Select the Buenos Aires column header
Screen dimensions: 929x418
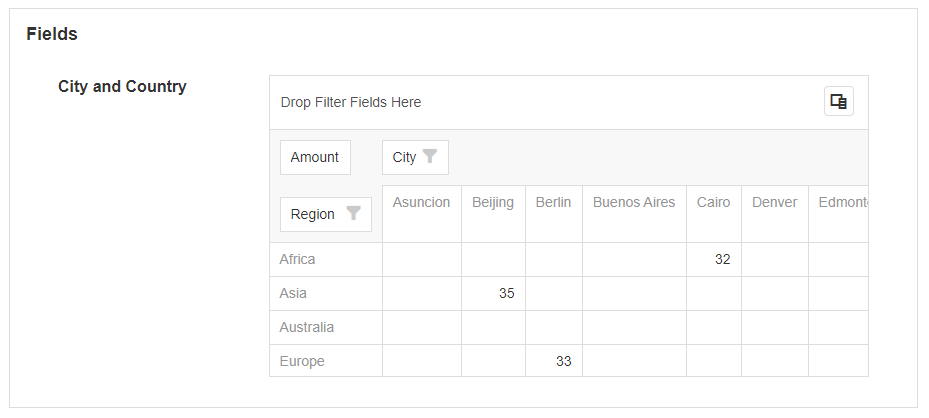(634, 202)
